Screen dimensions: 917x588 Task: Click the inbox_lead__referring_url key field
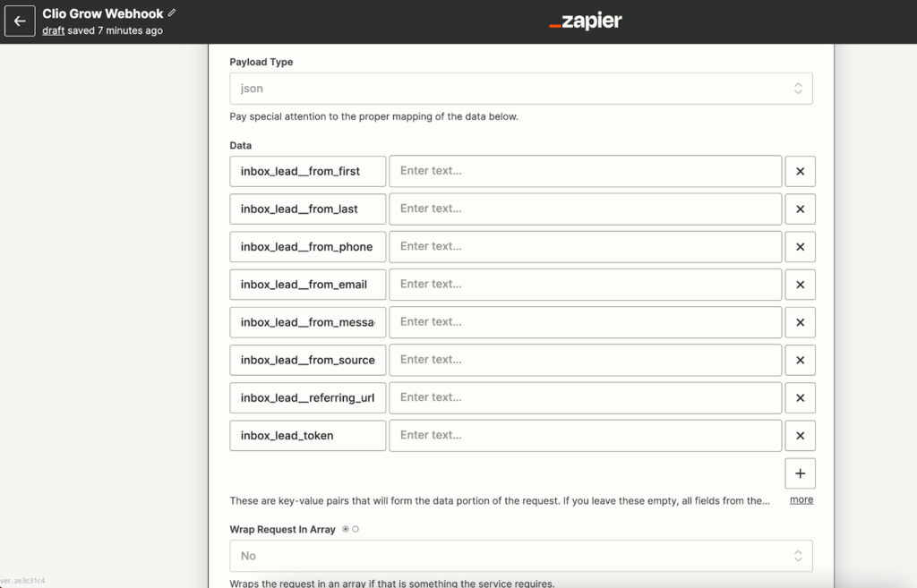point(307,397)
